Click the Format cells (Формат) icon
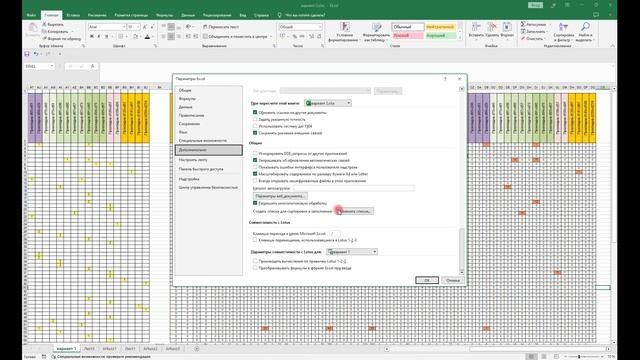 [507, 27]
